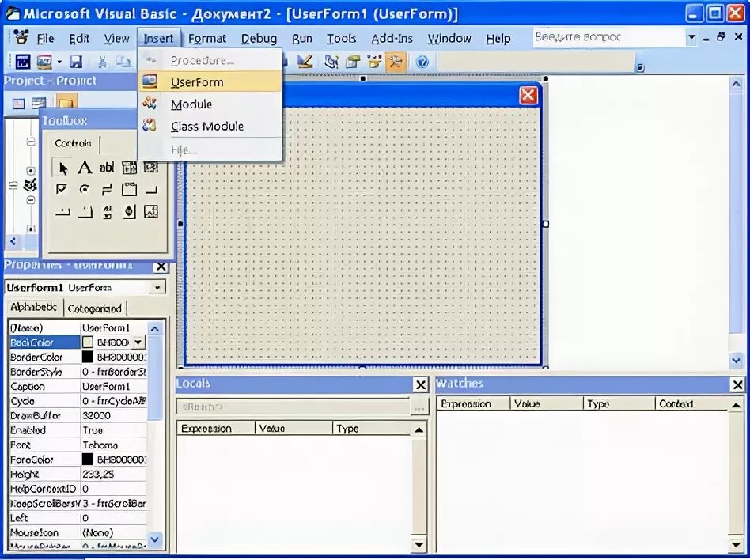Open the arrow beside Insert UserForm icon
750x560 pixels.
pyautogui.click(x=59, y=62)
